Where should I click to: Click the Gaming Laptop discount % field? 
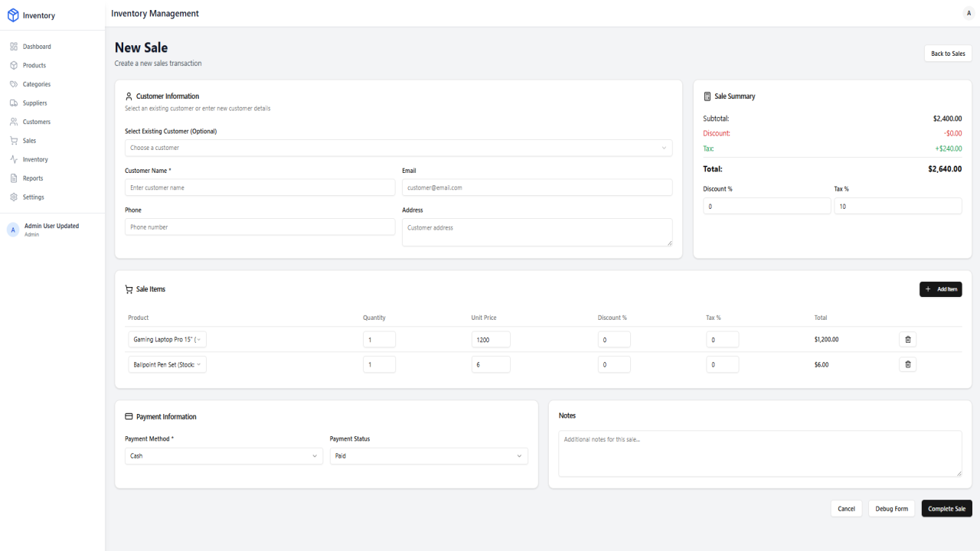point(614,340)
